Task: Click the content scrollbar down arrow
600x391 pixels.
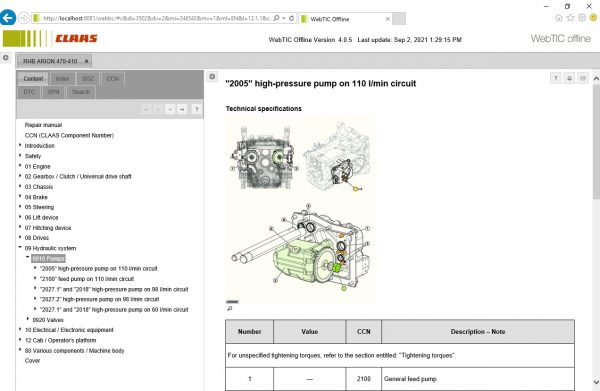Action: 596,382
